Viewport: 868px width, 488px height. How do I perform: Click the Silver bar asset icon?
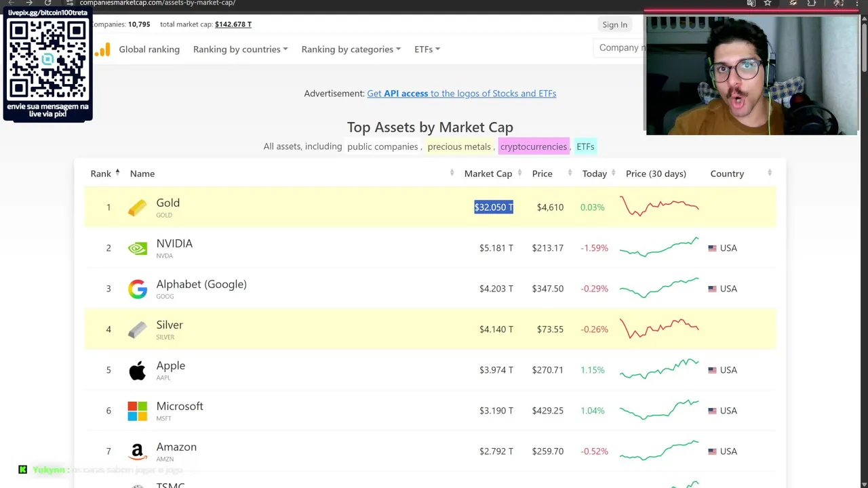137,329
